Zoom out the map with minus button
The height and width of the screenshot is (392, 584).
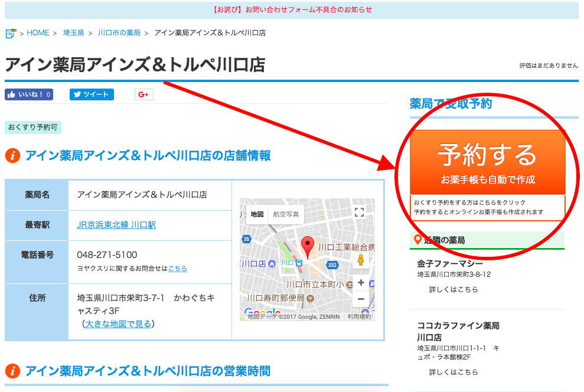361,299
